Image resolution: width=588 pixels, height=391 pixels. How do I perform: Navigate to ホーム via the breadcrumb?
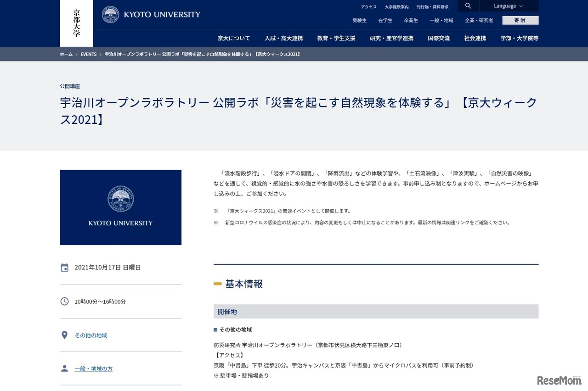pyautogui.click(x=66, y=54)
